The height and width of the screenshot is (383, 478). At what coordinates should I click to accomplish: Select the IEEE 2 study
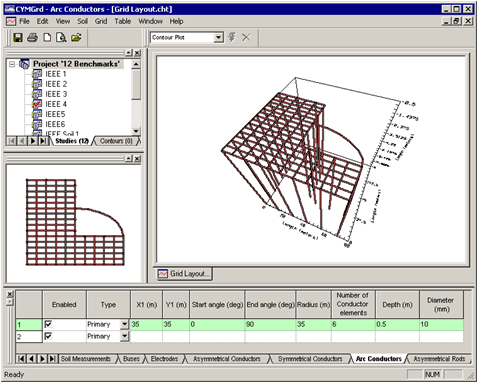click(56, 84)
